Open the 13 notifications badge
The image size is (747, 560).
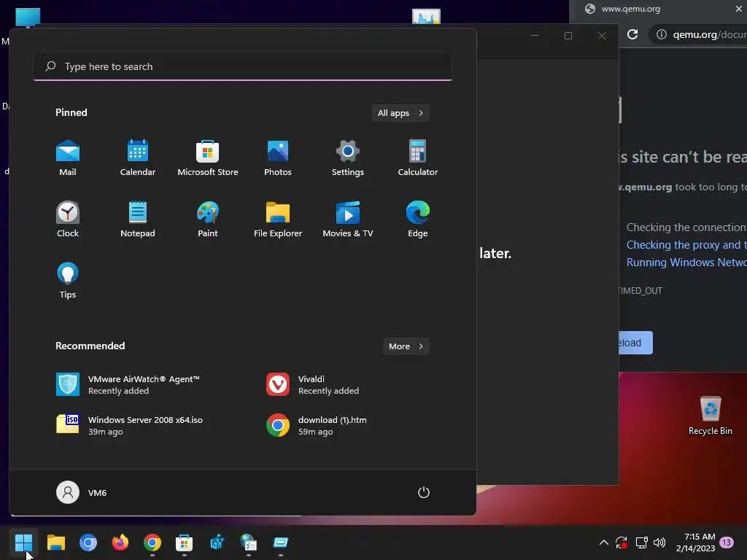click(727, 542)
